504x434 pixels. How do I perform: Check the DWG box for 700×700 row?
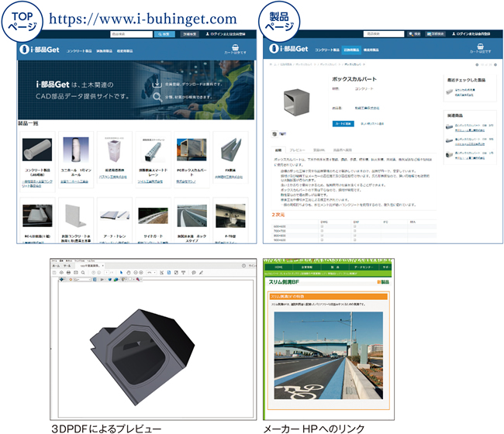pos(322,231)
